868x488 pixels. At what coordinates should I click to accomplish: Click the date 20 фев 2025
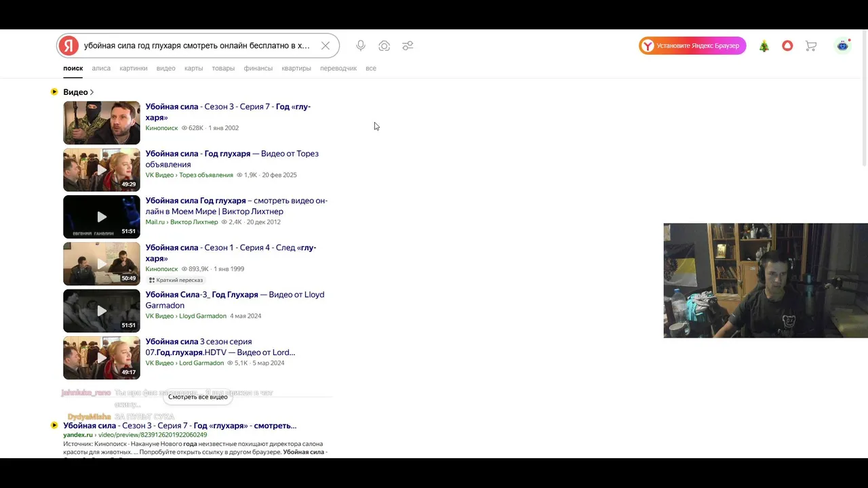(279, 175)
